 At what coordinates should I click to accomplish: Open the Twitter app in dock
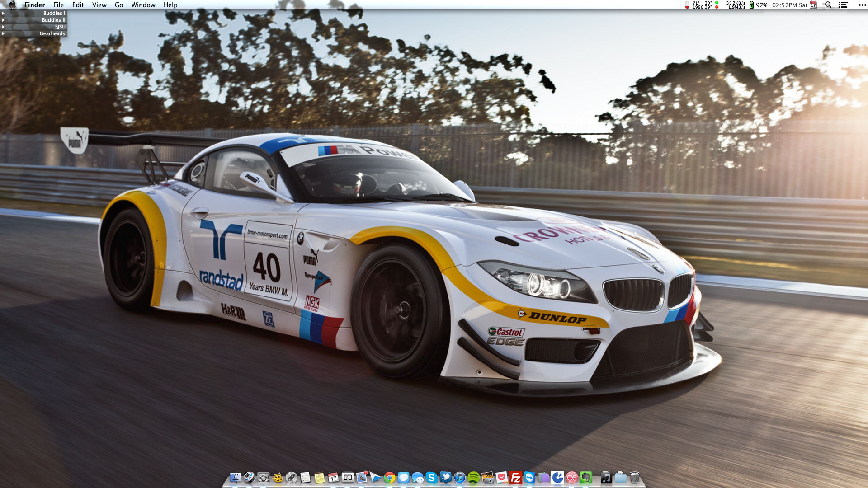coord(446,478)
